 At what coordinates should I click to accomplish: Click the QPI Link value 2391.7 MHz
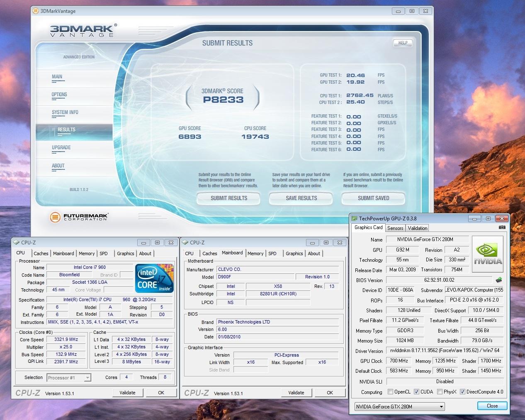(x=66, y=362)
